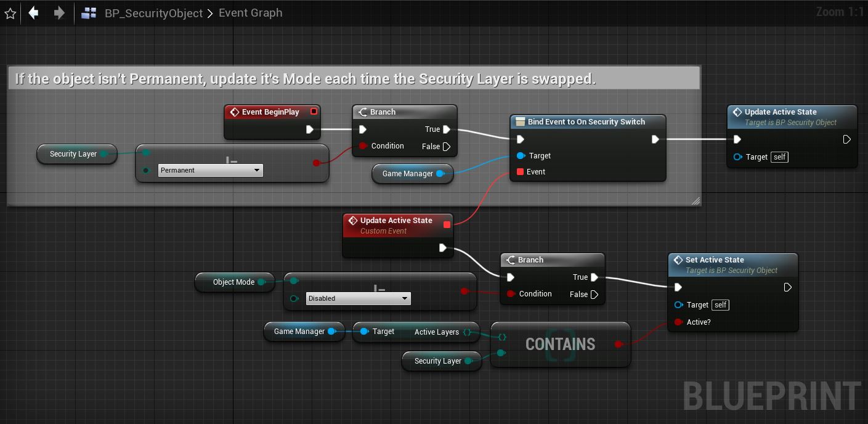Image resolution: width=868 pixels, height=424 pixels.
Task: Open the Permanent enum dropdown
Action: (x=211, y=171)
